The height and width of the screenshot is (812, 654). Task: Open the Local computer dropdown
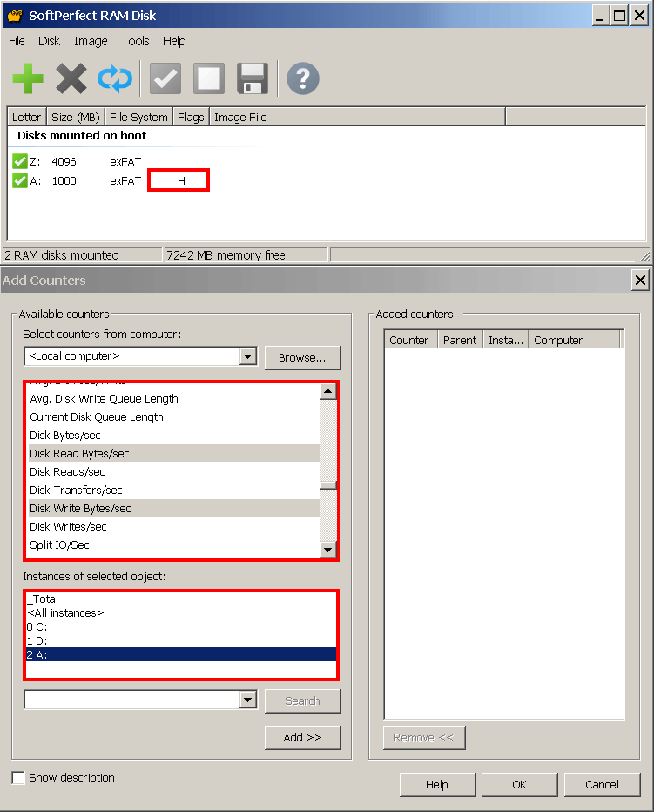248,356
